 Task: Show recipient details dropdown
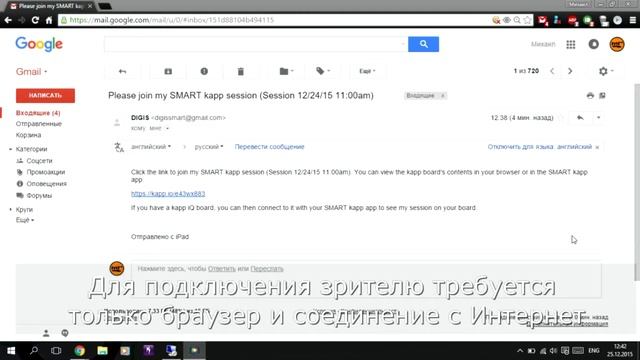[x=167, y=129]
